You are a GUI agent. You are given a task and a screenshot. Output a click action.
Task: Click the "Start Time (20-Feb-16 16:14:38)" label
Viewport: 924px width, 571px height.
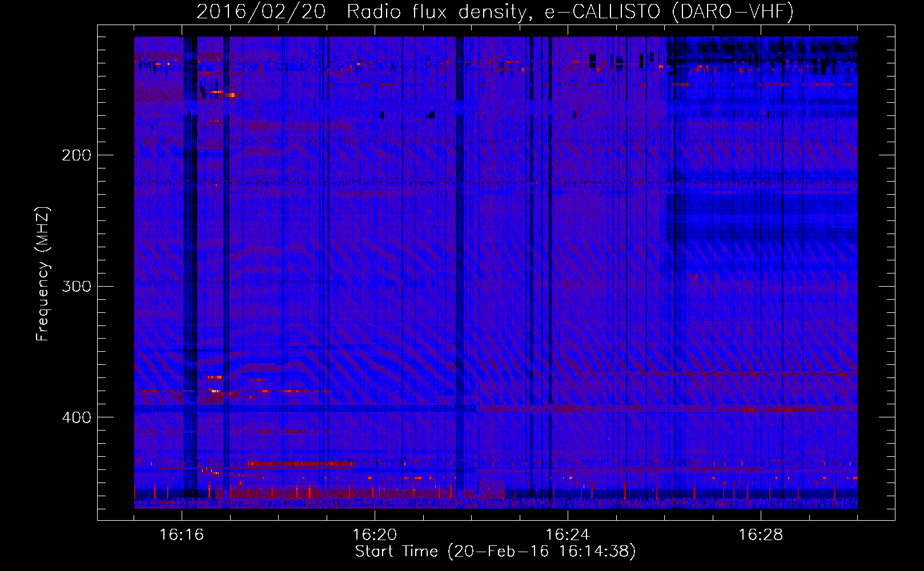pyautogui.click(x=495, y=552)
